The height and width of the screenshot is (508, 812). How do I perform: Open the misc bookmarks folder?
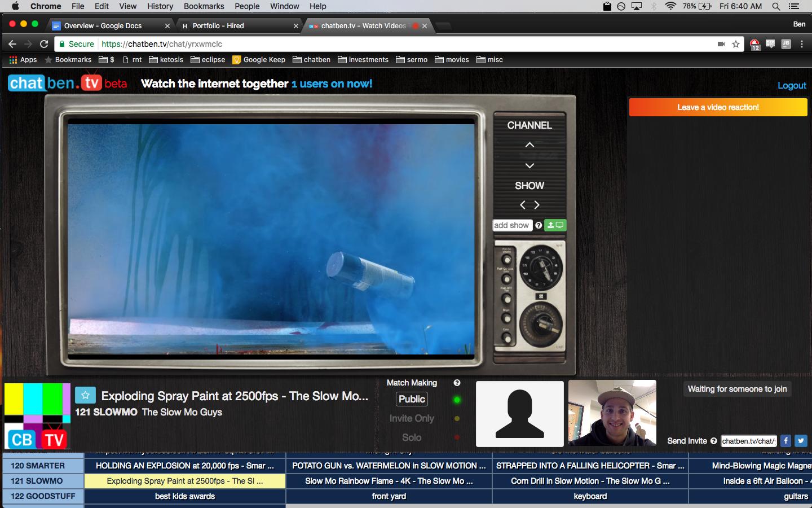click(489, 59)
